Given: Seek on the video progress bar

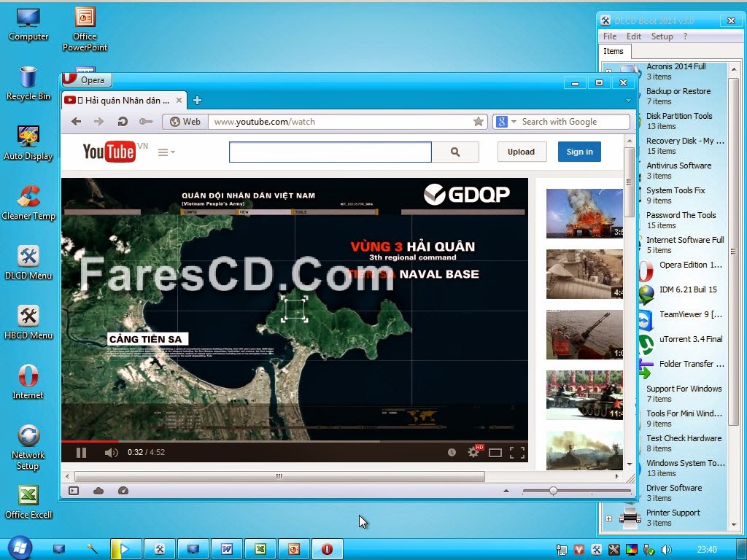Looking at the screenshot, I should click(295, 441).
